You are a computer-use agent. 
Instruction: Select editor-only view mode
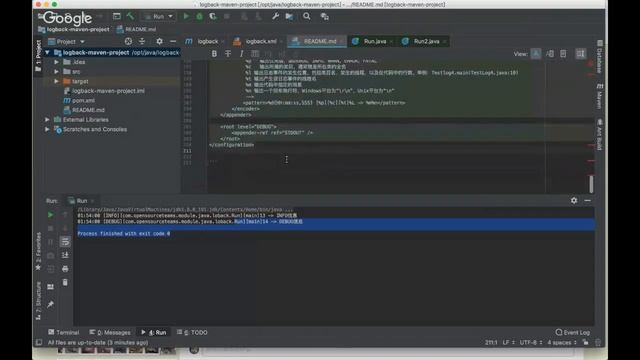(536, 54)
